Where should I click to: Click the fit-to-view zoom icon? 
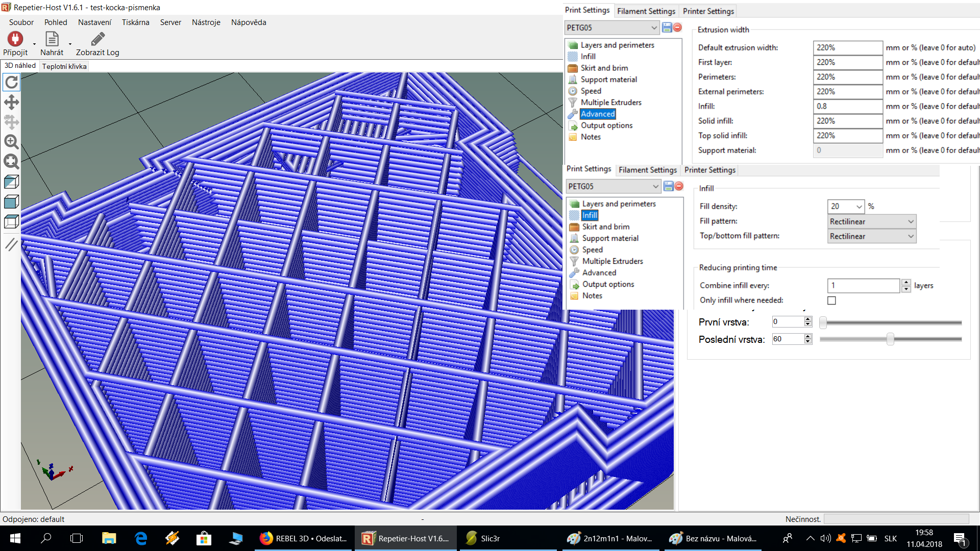click(x=11, y=162)
